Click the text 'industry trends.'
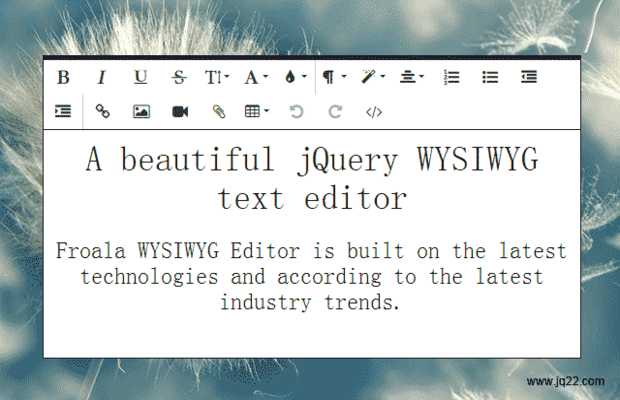Image resolution: width=620 pixels, height=400 pixels. point(310,302)
